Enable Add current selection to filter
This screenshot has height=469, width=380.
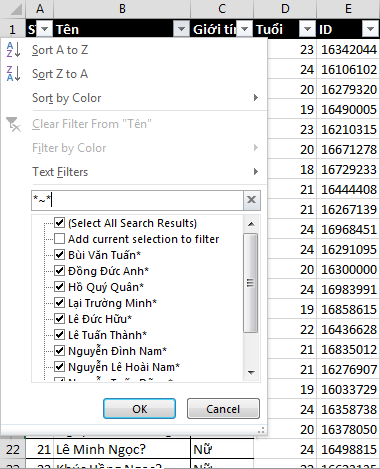click(60, 239)
